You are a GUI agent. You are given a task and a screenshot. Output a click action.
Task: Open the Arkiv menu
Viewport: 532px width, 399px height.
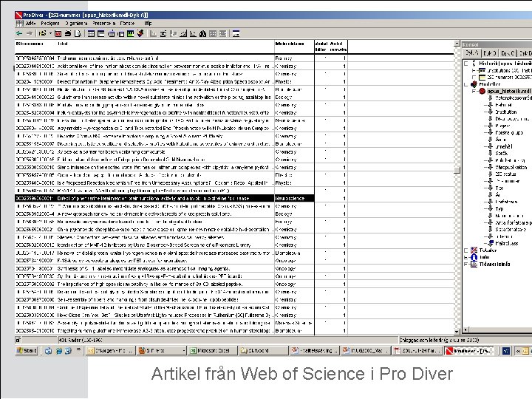30,23
